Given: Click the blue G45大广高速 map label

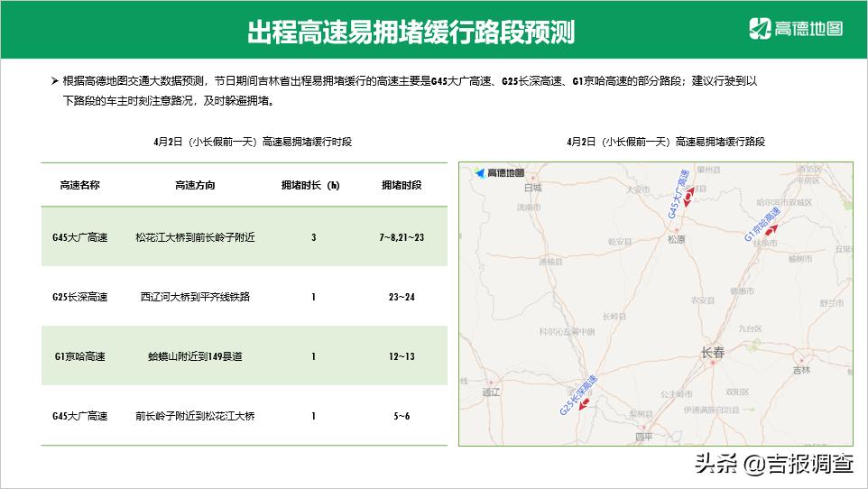Looking at the screenshot, I should pos(679,194).
